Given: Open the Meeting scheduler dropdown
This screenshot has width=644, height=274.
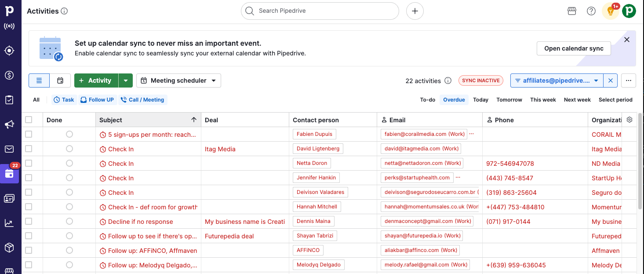Looking at the screenshot, I should [178, 80].
